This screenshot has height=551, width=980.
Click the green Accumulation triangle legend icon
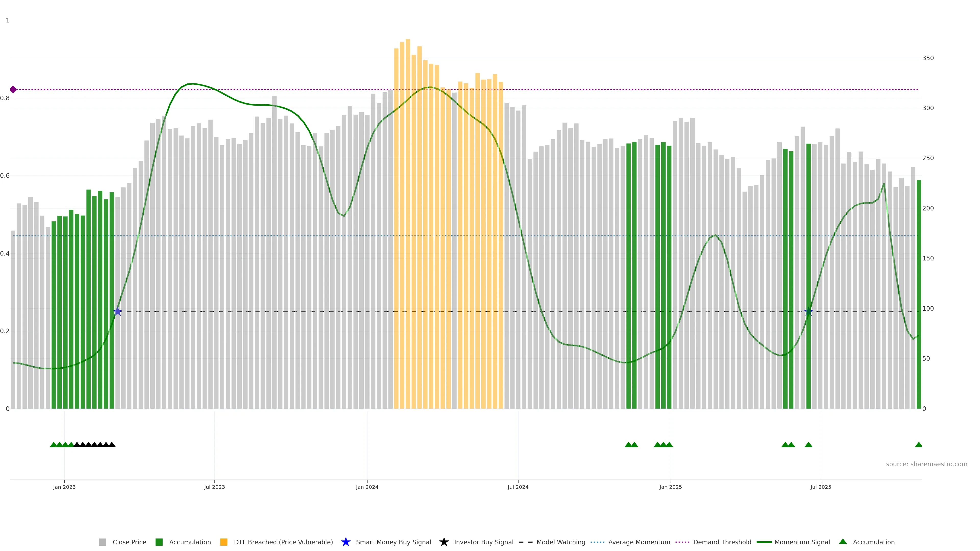coord(843,542)
